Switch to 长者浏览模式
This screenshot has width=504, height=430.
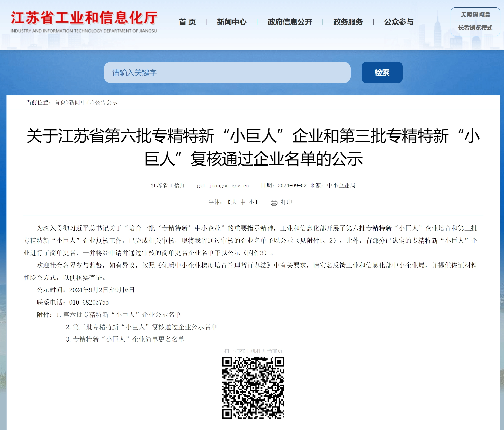475,28
